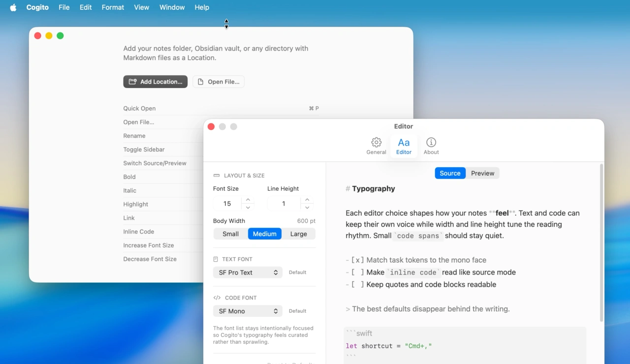Viewport: 630px width, 364px height.
Task: Open the SF Pro Text font dropdown
Action: pyautogui.click(x=248, y=273)
